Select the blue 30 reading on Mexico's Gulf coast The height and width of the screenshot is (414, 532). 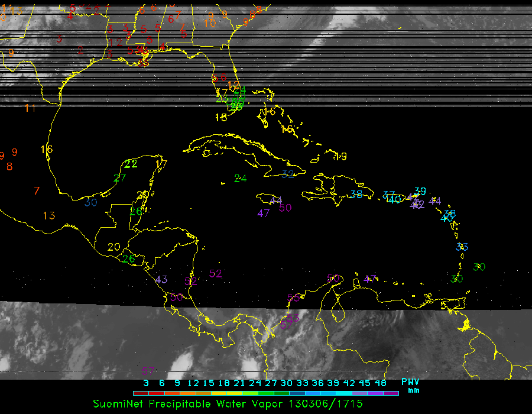[90, 202]
